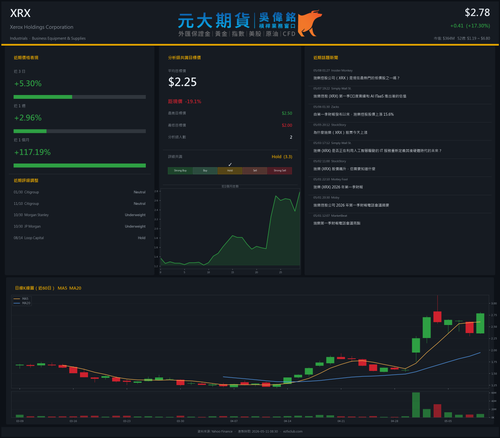Click the Strong Sell rating segment

tap(280, 171)
